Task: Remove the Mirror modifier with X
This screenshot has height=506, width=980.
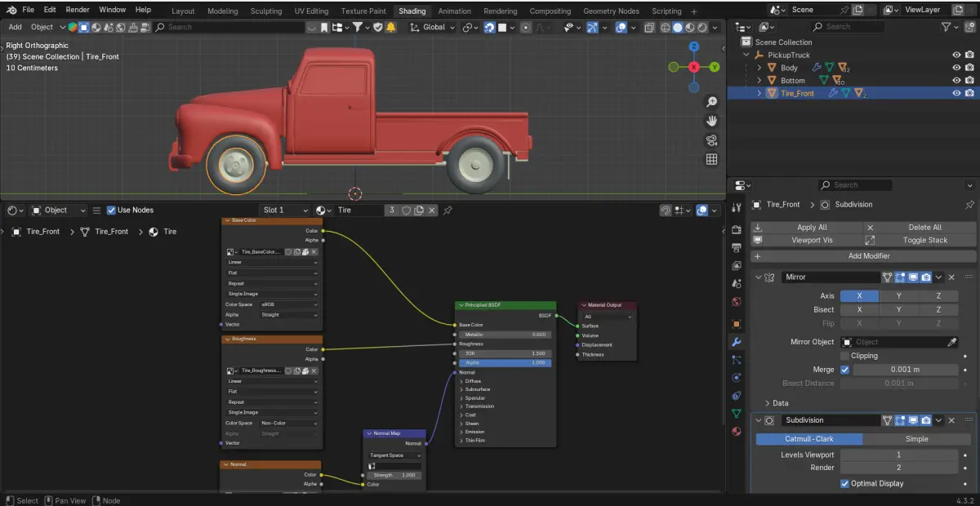Action: (x=951, y=277)
